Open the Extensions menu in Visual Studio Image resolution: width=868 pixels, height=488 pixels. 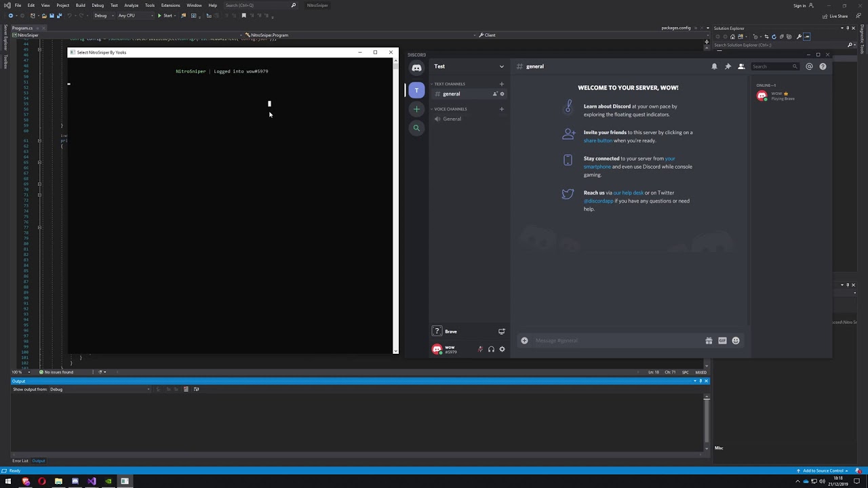pos(170,5)
